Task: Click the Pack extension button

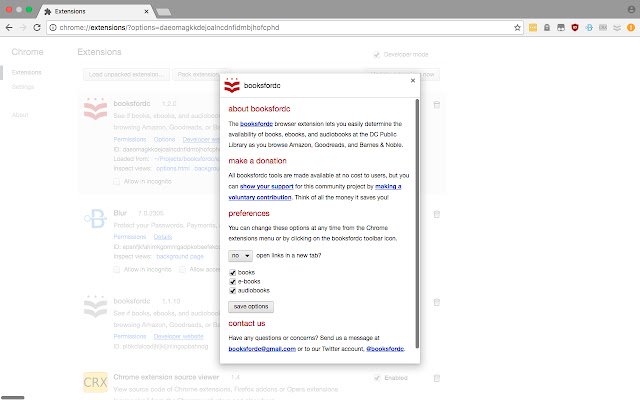Action: coord(197,75)
